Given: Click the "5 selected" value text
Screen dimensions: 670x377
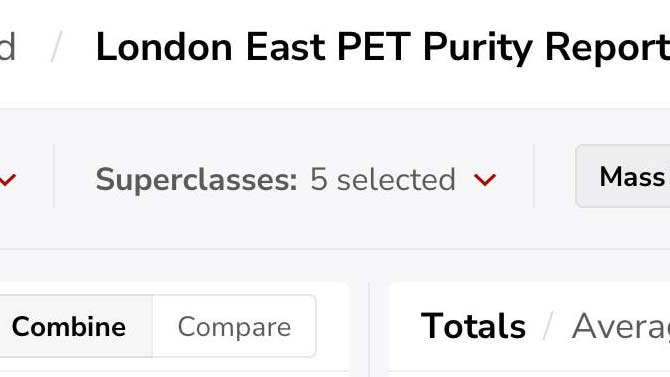Looking at the screenshot, I should click(x=382, y=179).
